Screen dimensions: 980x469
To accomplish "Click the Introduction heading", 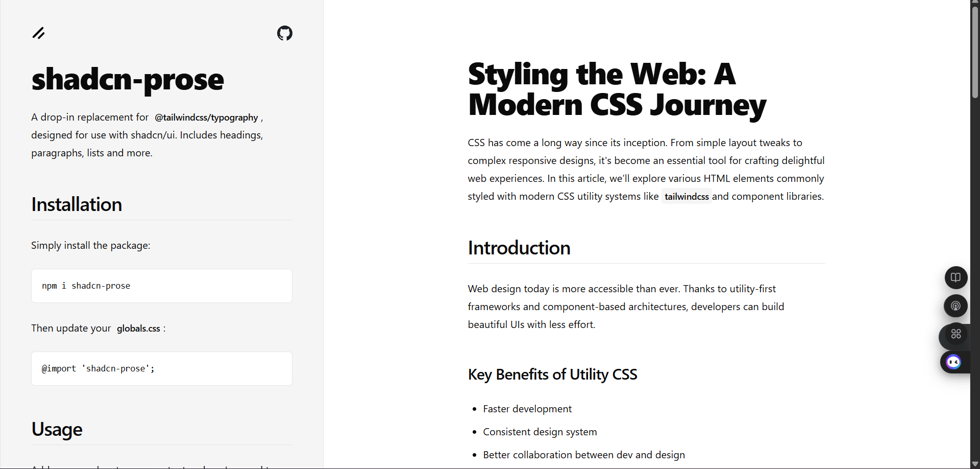I will (519, 248).
